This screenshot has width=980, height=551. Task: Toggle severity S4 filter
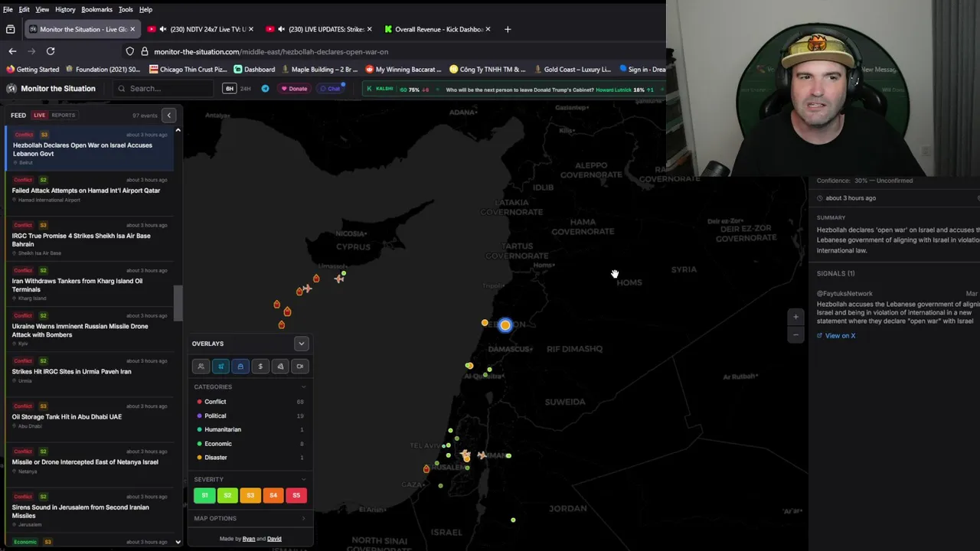(273, 495)
